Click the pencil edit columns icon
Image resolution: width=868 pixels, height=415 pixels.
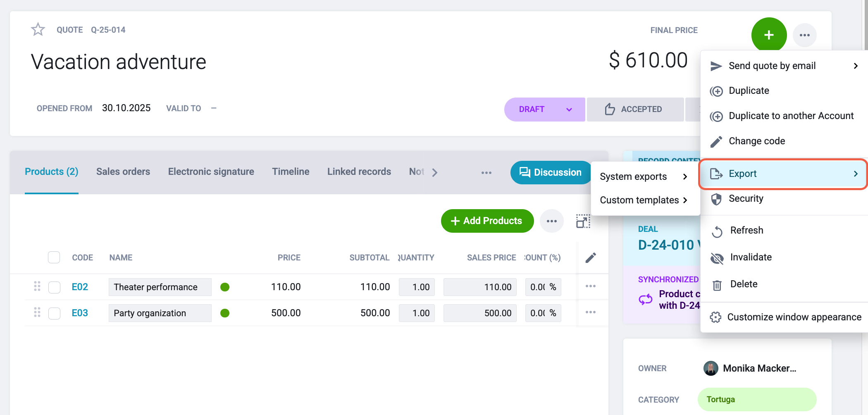(591, 258)
